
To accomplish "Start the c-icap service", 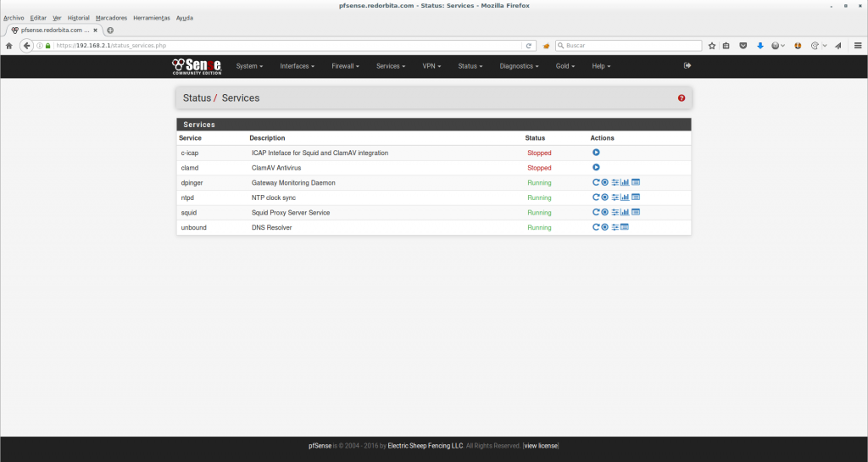I will point(596,153).
